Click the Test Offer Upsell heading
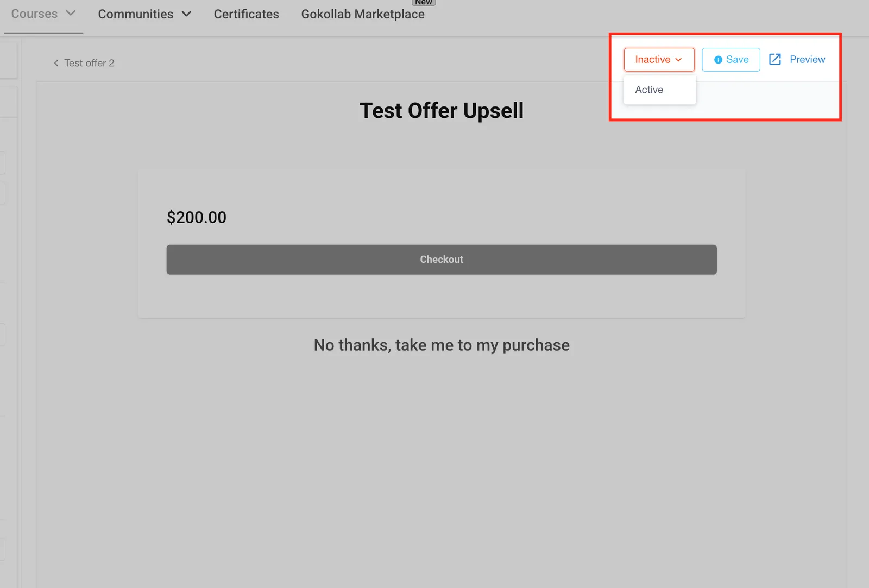 click(x=442, y=111)
